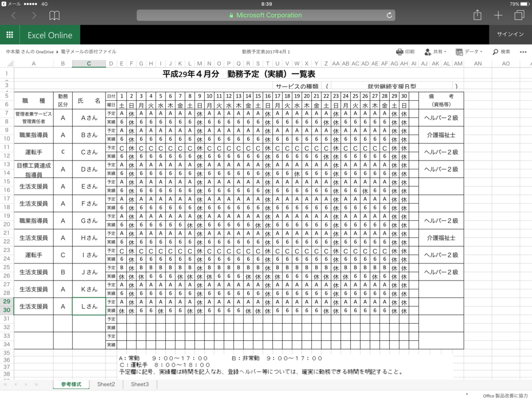Screen dimensions: 532x399
Task: Switch to the Sheet3 tab
Action: tap(140, 384)
